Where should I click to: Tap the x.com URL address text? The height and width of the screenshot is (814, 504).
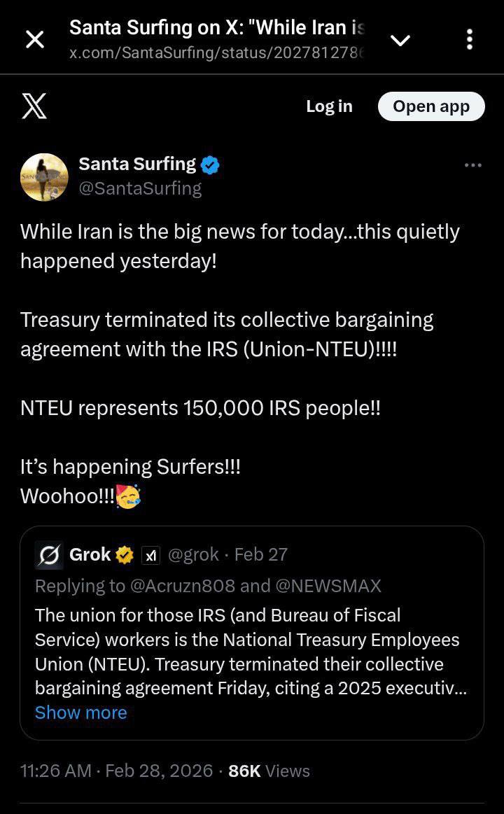tap(217, 53)
